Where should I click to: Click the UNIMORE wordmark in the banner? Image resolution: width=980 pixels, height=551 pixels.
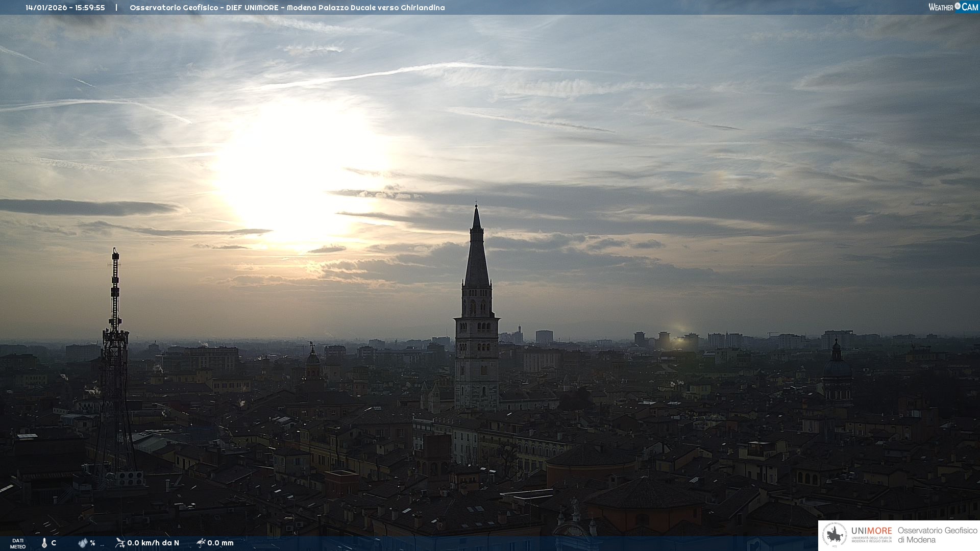click(x=871, y=531)
